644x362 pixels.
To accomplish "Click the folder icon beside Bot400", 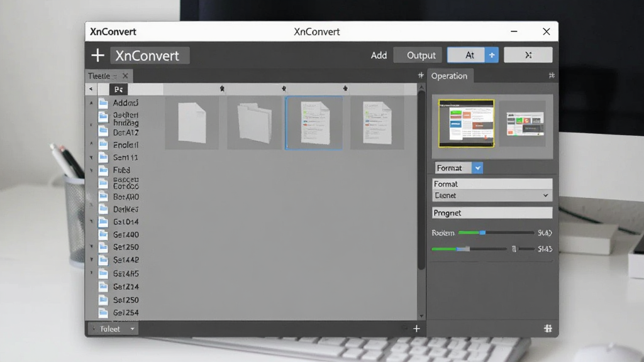I will pyautogui.click(x=103, y=197).
